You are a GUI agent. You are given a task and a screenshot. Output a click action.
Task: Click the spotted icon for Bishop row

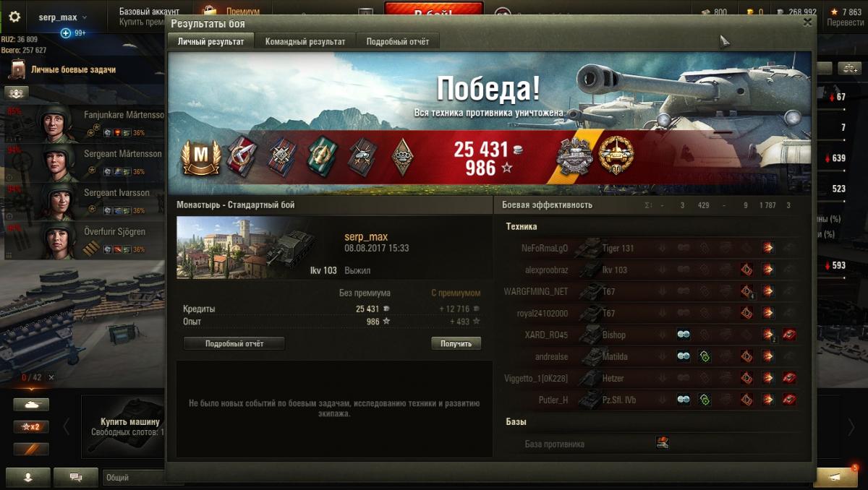[684, 335]
